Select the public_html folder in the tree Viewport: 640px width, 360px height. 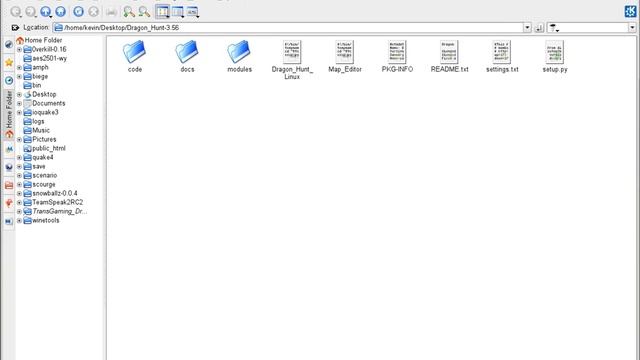(x=44, y=148)
